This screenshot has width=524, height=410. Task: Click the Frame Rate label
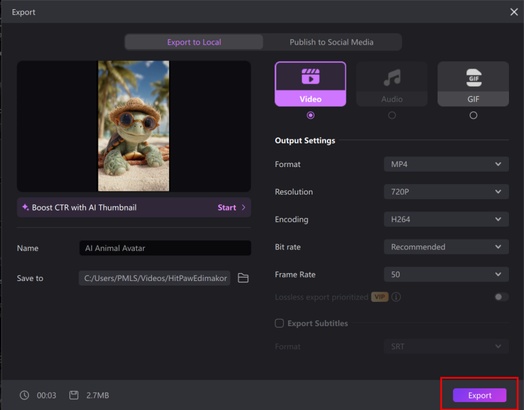tap(295, 275)
